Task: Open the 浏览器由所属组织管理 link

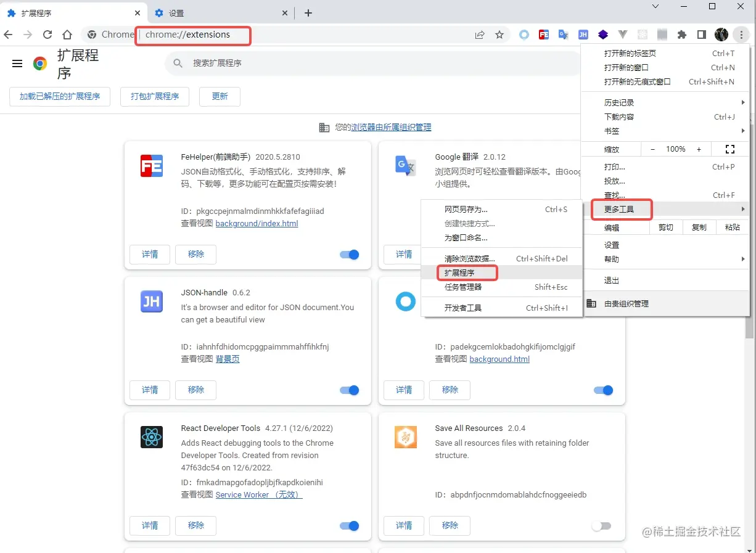Action: coord(391,127)
